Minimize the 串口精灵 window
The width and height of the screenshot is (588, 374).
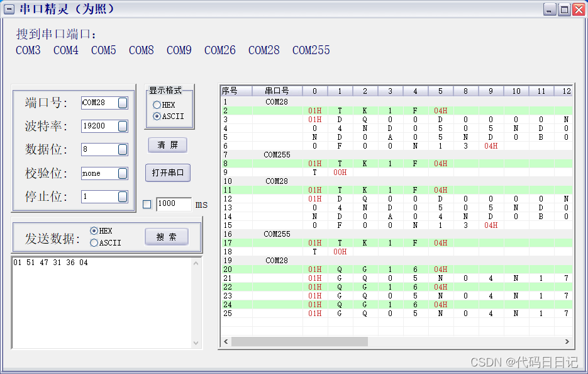tap(550, 9)
